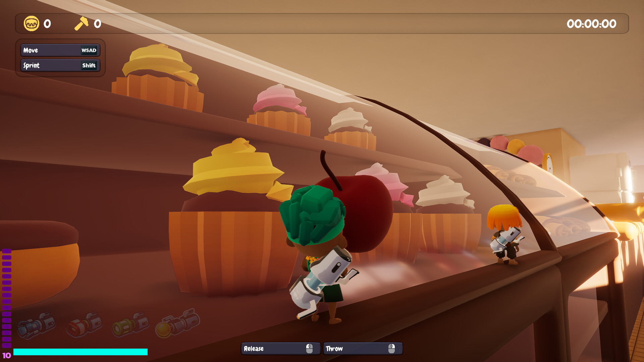Click the pink ammo count number 10
The width and height of the screenshot is (644, 362).
click(x=7, y=355)
